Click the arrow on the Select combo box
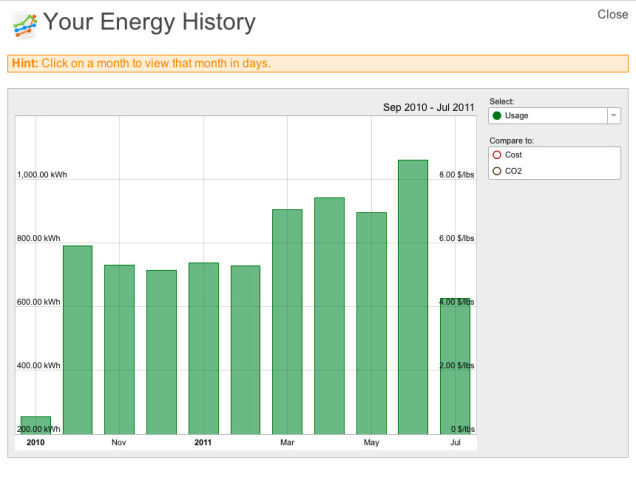This screenshot has width=636, height=477. (x=613, y=116)
